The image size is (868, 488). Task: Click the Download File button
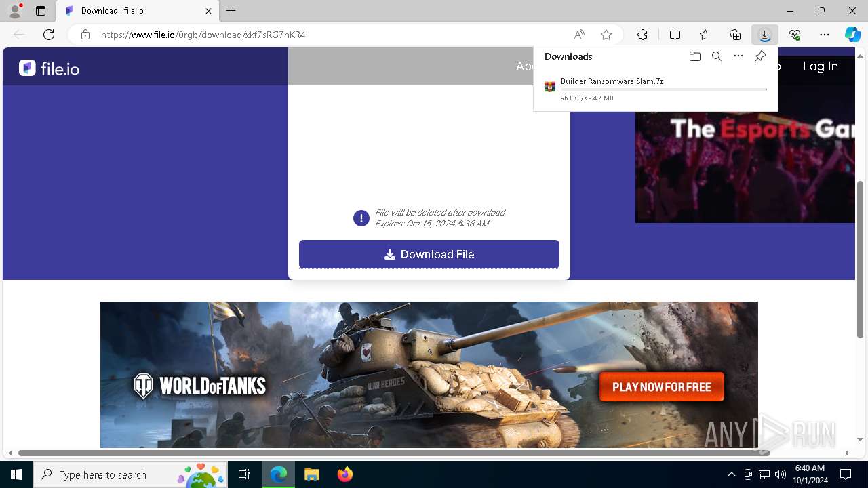tap(429, 254)
